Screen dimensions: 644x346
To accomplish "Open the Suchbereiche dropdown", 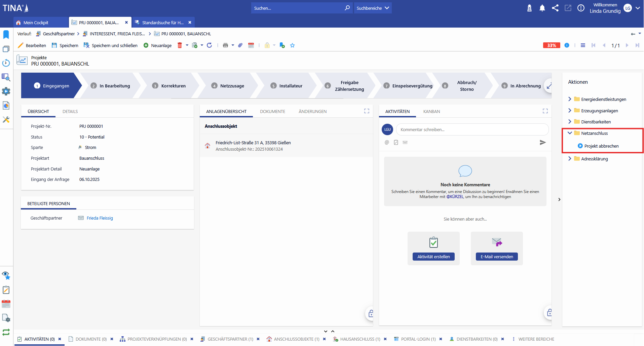I will coord(373,8).
